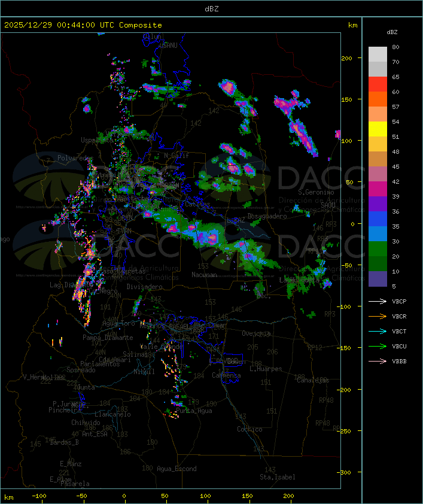Click the legend value 57

(395, 107)
